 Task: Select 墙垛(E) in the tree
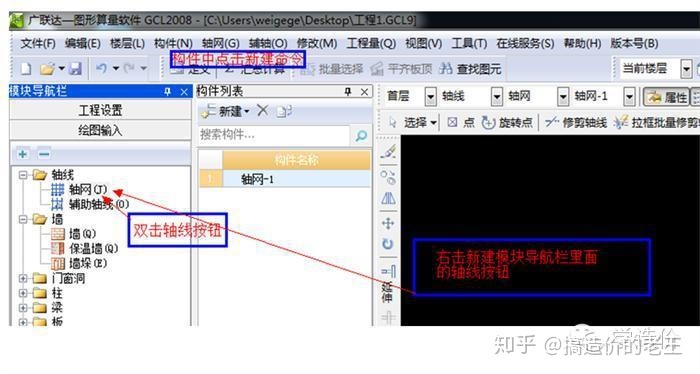[79, 263]
